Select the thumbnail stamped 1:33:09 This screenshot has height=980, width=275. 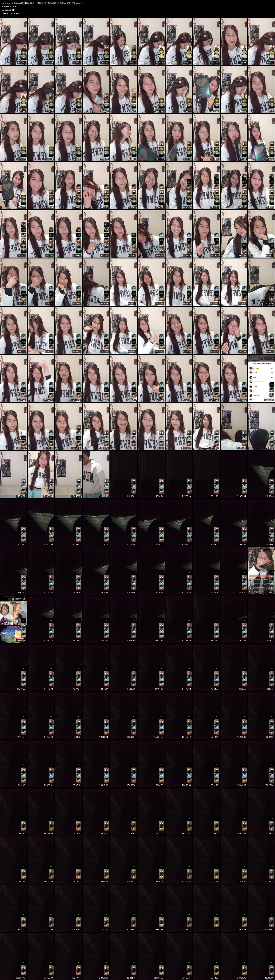[x=261, y=571]
